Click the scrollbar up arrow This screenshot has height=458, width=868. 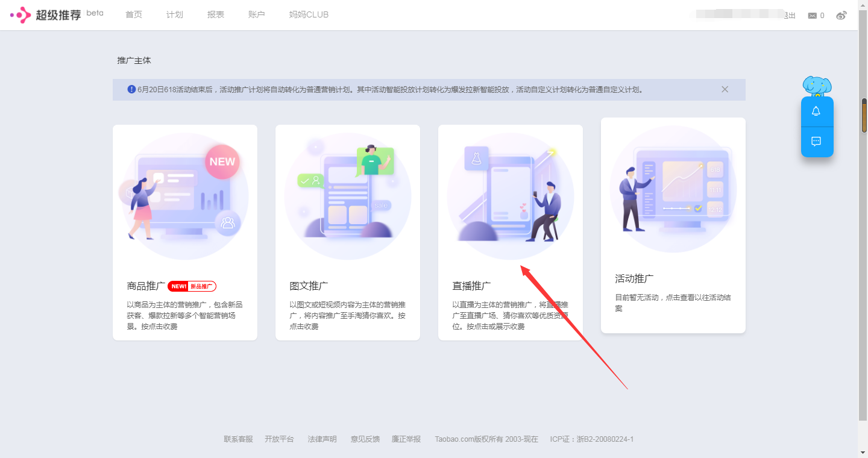click(864, 5)
